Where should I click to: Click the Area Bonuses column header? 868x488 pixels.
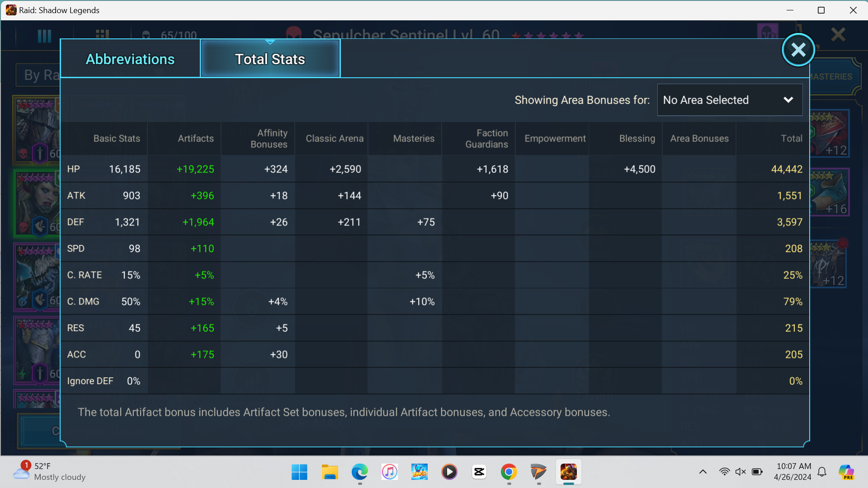tap(699, 138)
